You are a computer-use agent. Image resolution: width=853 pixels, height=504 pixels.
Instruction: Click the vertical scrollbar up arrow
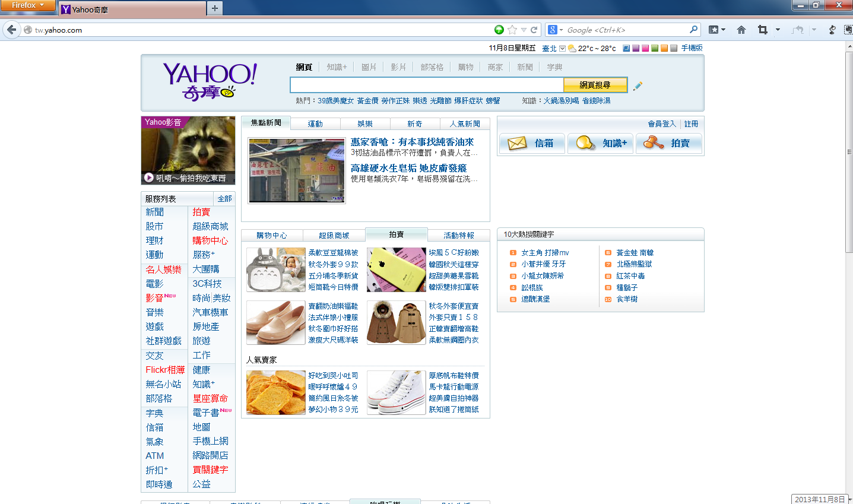[849, 47]
